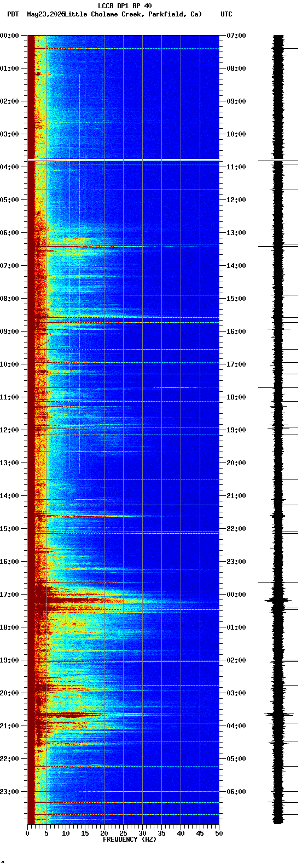Click the large seismogram spike near 00:00 UTC

278,601
